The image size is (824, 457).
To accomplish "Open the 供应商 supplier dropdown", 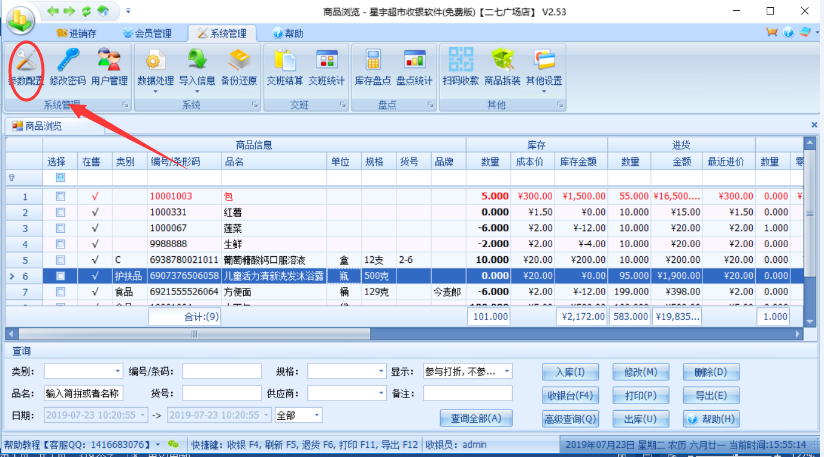I will (381, 393).
